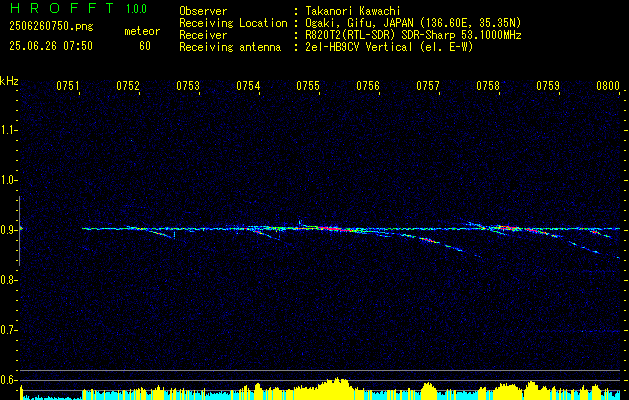The height and width of the screenshot is (400, 629).
Task: Click the 1.0 kHz axis label
Action: 8,180
